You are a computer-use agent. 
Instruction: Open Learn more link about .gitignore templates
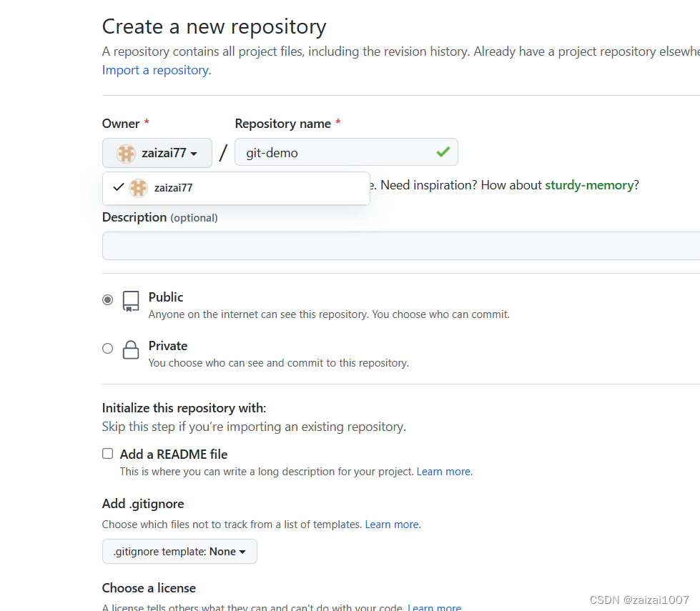pos(393,525)
